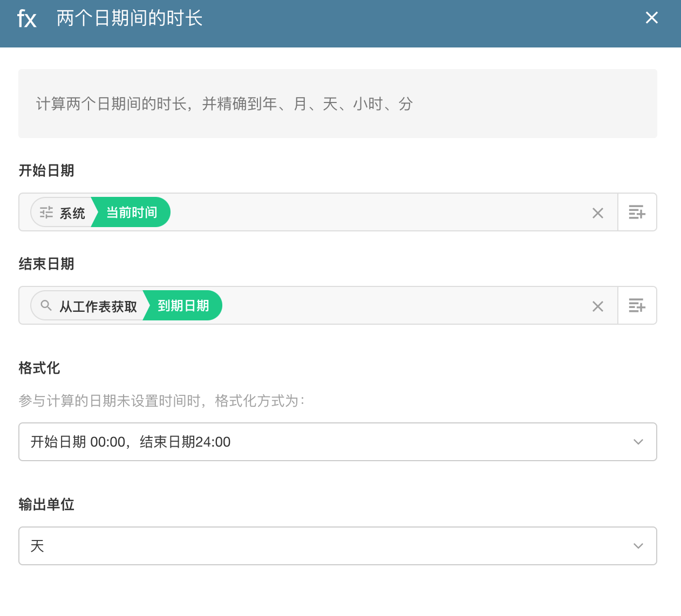Image resolution: width=681 pixels, height=616 pixels.
Task: Click magnifier icon in 从工作表获取 tag
Action: pos(46,306)
